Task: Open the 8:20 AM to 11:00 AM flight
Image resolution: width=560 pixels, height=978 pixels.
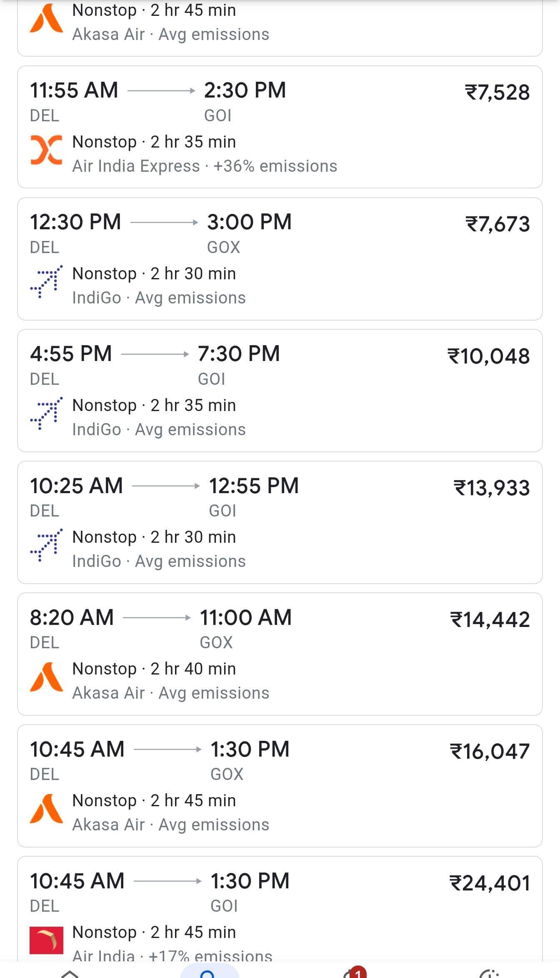Action: (x=160, y=617)
